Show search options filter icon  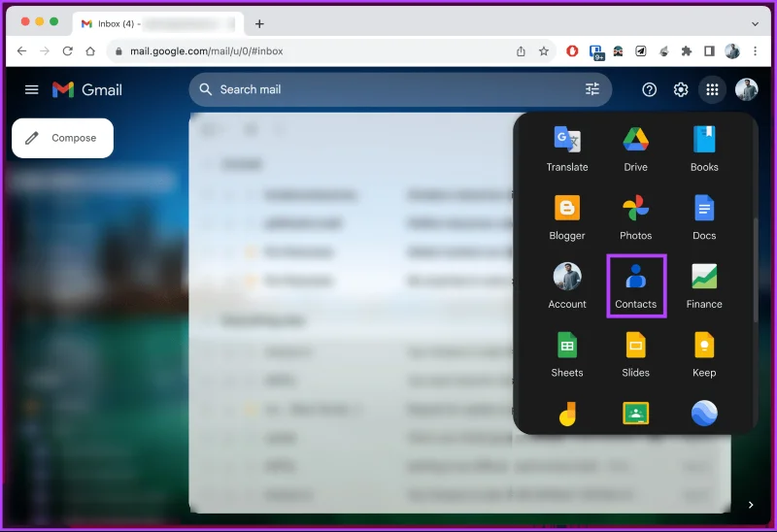pyautogui.click(x=592, y=89)
